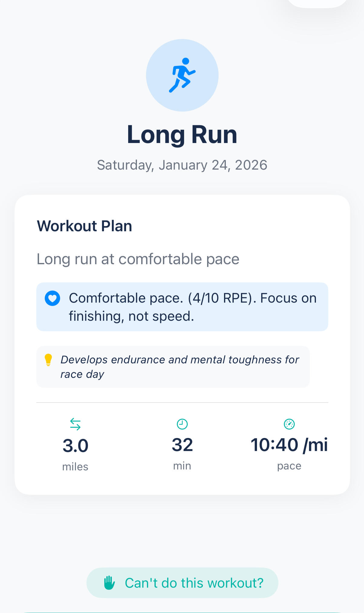Tap the clock duration icon
The height and width of the screenshot is (613, 364).
coord(182,424)
